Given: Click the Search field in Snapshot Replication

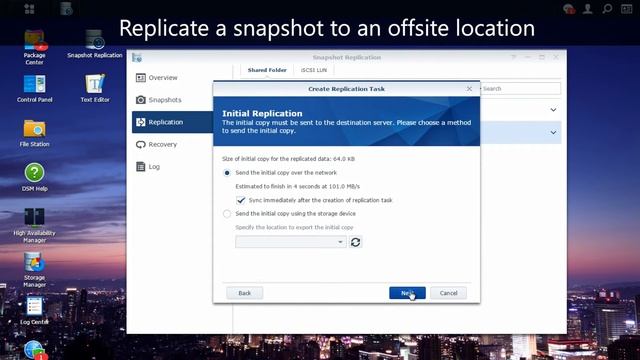Looking at the screenshot, I should [x=520, y=89].
